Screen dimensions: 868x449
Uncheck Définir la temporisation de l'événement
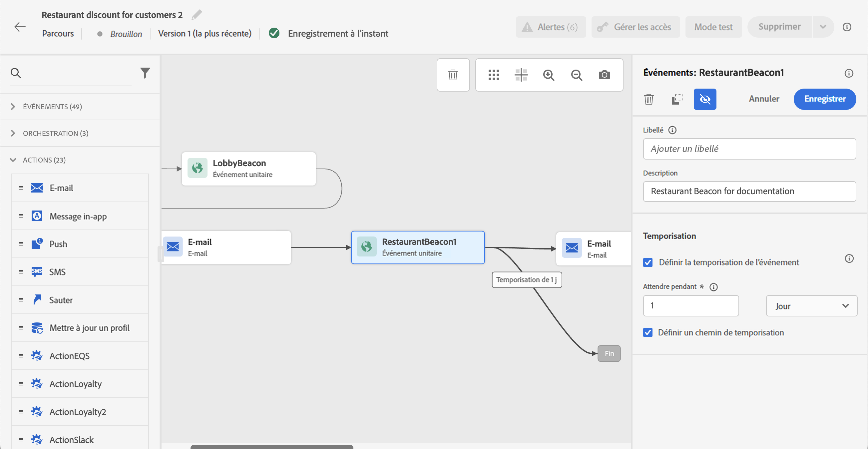pyautogui.click(x=648, y=262)
